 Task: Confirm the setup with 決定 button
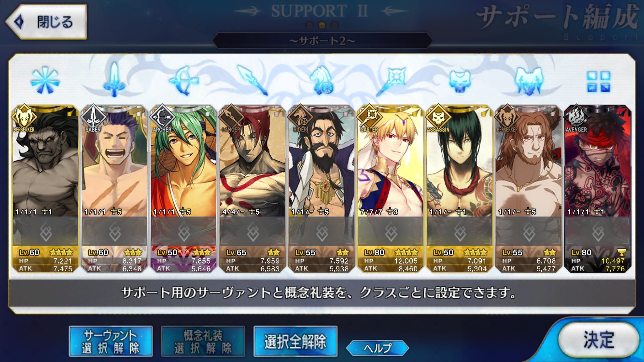click(x=599, y=340)
